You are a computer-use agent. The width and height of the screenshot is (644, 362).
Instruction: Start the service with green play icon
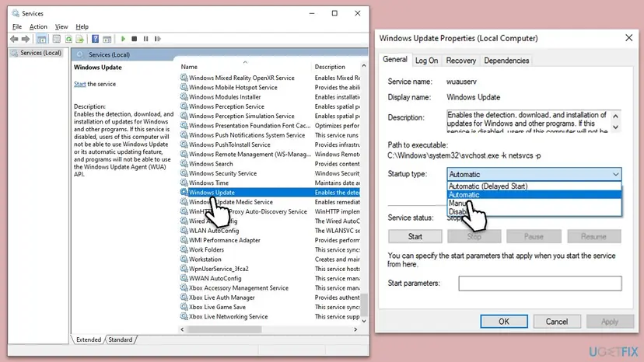coord(123,39)
